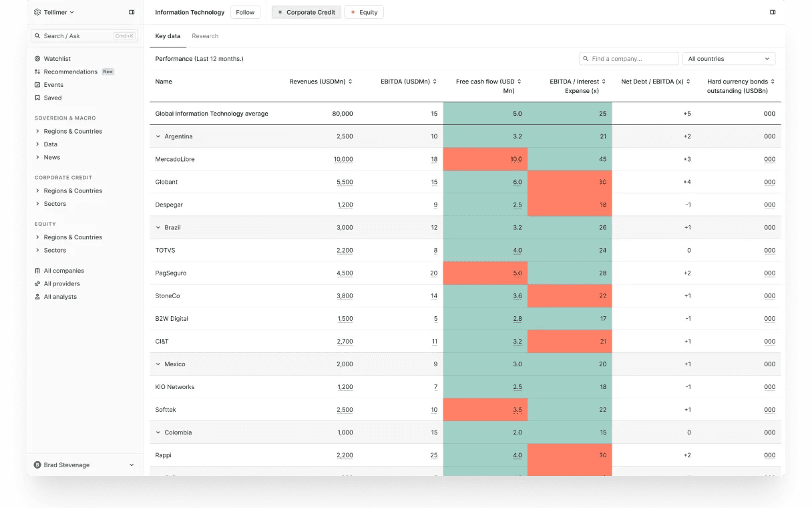Viewport: 812px width, 508px height.
Task: Click the All providers people icon
Action: [37, 283]
